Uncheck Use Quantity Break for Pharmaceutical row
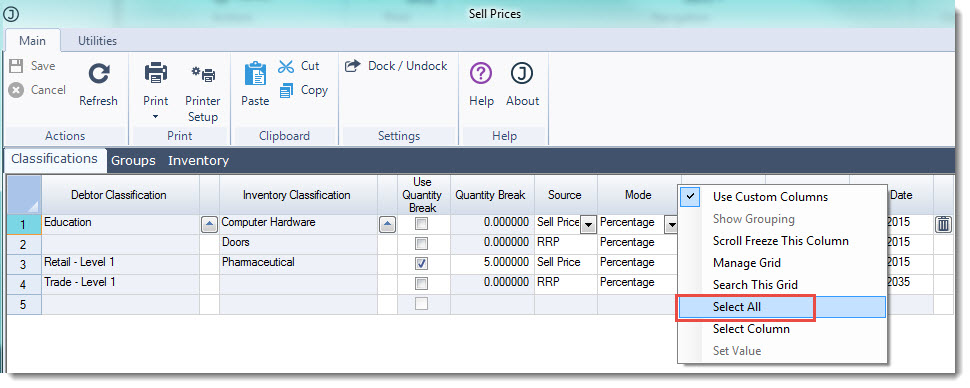Viewport: 970px width, 388px height. [421, 264]
